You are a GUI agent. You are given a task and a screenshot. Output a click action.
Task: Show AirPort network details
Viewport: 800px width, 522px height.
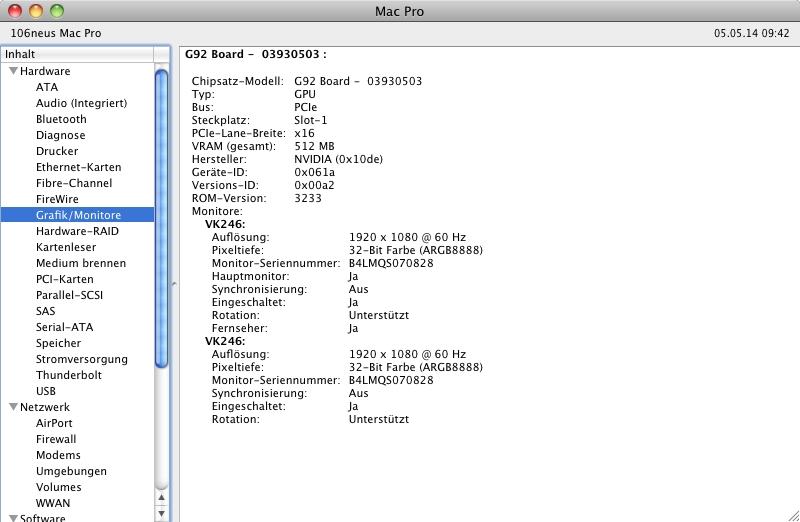[x=54, y=423]
